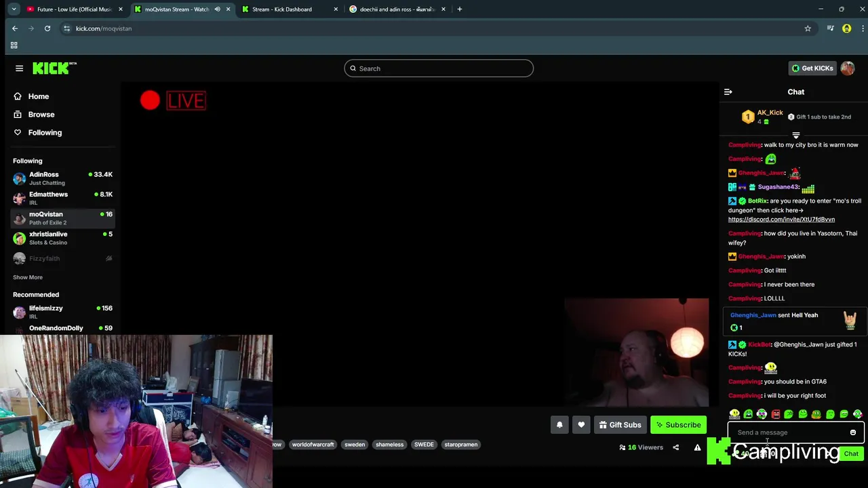This screenshot has height=488, width=868.
Task: Click the shameless tag
Action: [x=390, y=445]
